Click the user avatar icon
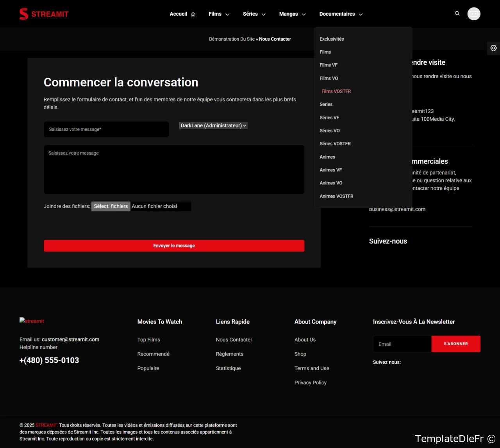This screenshot has height=448, width=500. click(474, 14)
